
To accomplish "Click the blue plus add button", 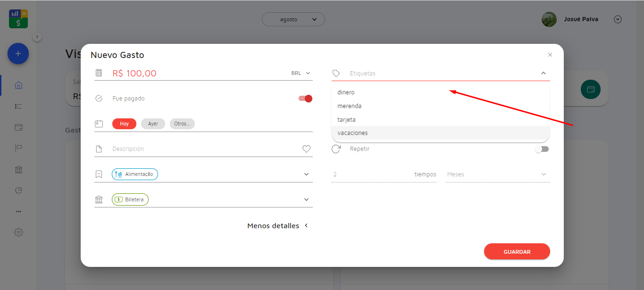I will [x=18, y=54].
